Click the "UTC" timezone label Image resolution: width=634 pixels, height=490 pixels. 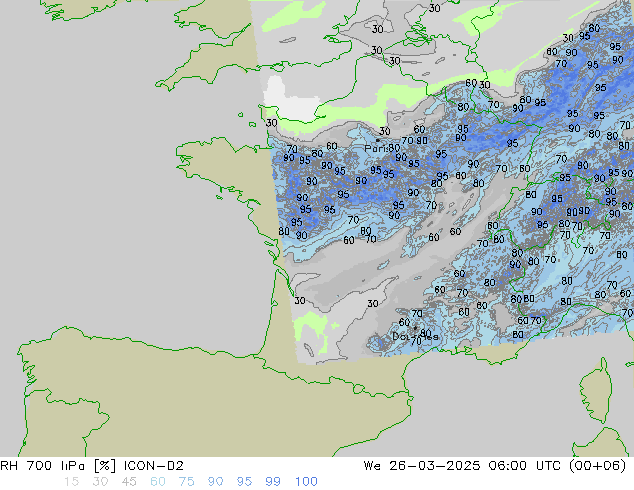point(548,466)
